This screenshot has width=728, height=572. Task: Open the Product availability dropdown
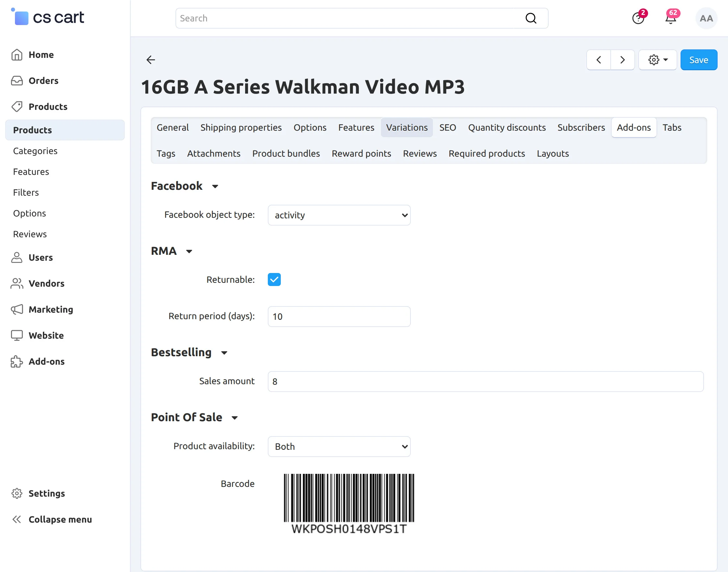pyautogui.click(x=339, y=447)
